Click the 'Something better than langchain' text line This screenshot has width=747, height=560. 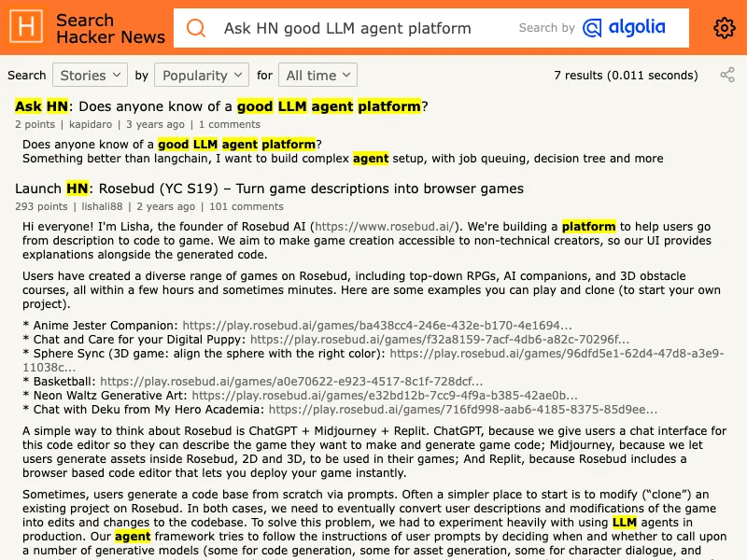pos(343,159)
